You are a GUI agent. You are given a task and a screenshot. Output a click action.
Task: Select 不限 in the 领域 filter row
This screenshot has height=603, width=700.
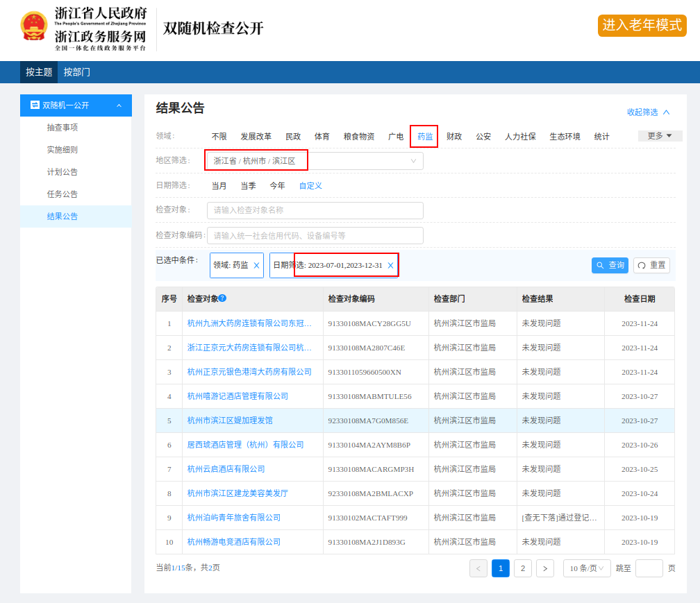pos(218,137)
